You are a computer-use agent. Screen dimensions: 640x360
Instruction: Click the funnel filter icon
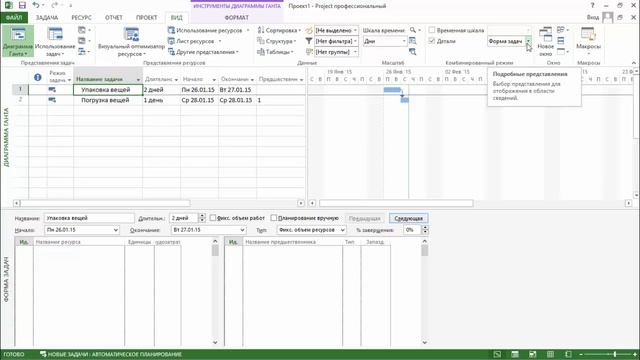pyautogui.click(x=309, y=41)
